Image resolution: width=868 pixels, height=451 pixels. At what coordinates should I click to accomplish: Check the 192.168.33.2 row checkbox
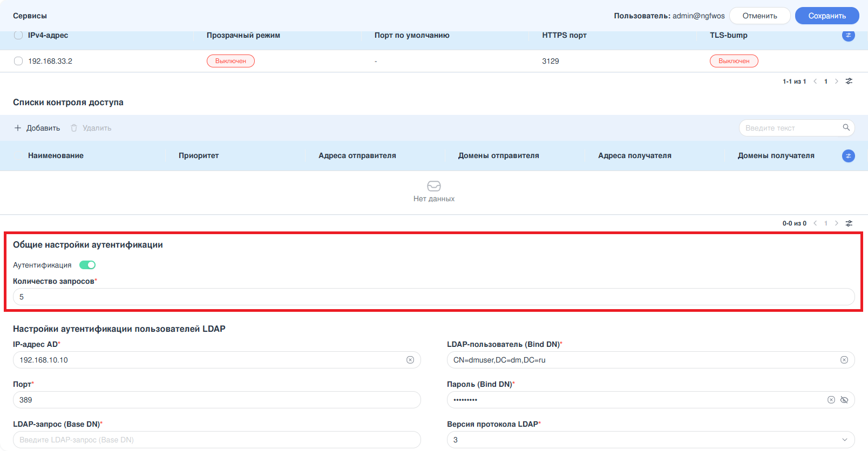(x=18, y=61)
